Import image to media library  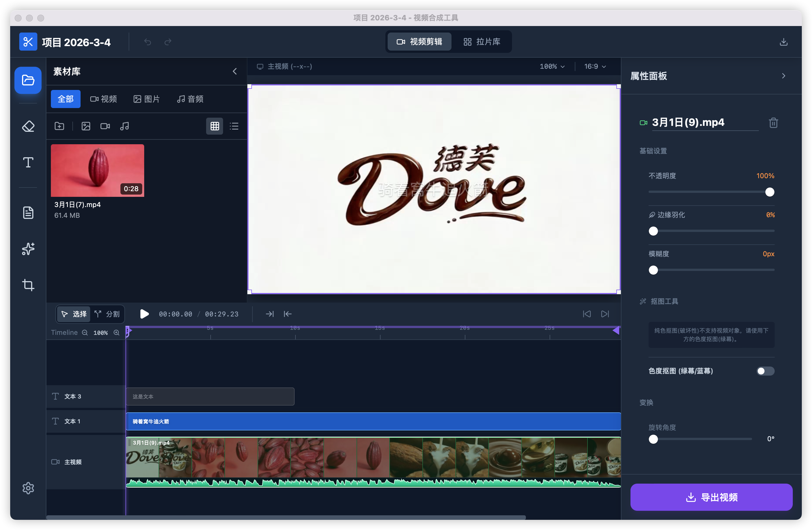[x=86, y=126]
